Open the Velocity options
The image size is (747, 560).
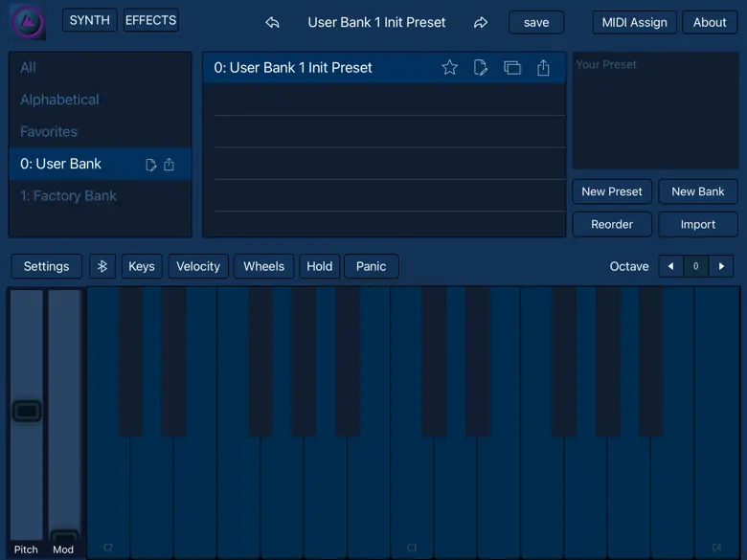tap(198, 266)
